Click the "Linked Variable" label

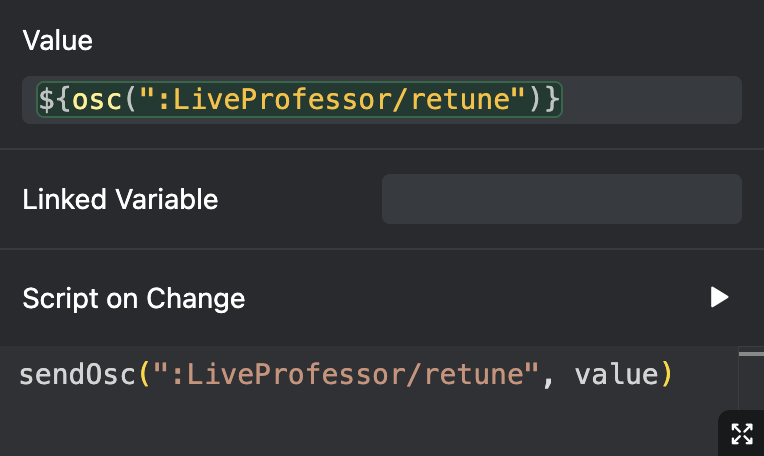pos(120,199)
